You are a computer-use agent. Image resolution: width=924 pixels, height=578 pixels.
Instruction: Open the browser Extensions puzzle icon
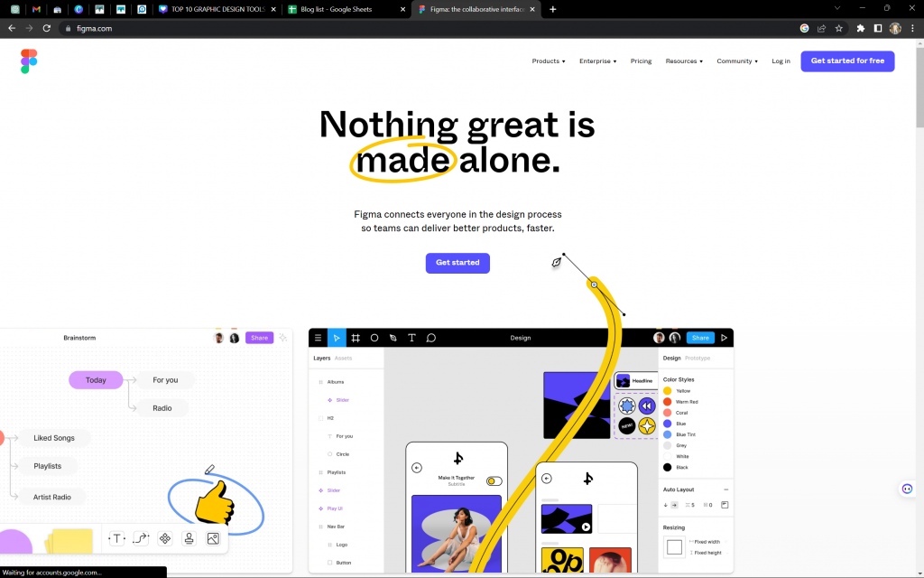(x=860, y=28)
